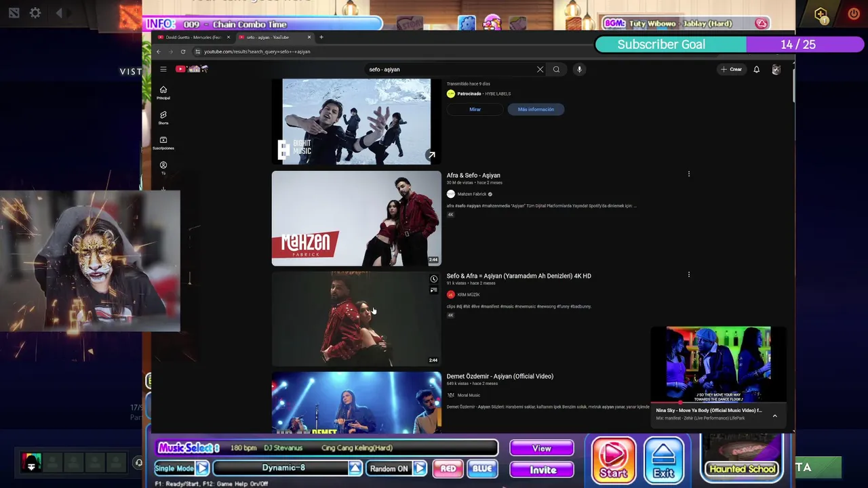Click the game View button
The height and width of the screenshot is (488, 868).
point(541,448)
